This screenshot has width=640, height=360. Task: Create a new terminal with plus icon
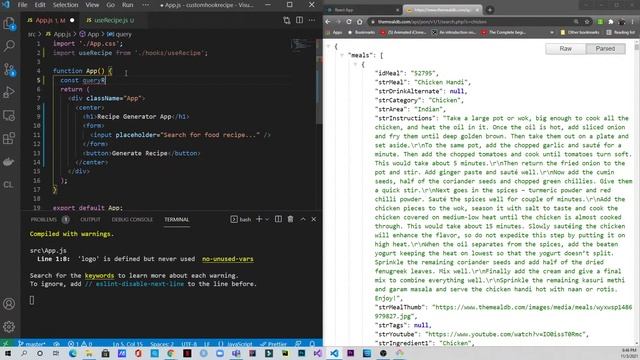259,219
